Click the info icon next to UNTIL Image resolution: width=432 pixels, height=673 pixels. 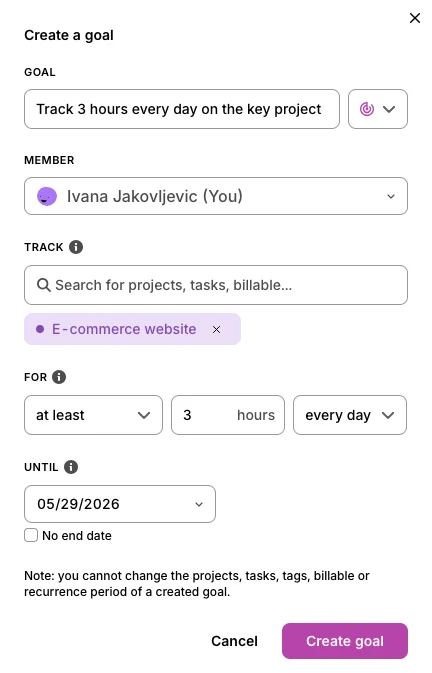(71, 467)
